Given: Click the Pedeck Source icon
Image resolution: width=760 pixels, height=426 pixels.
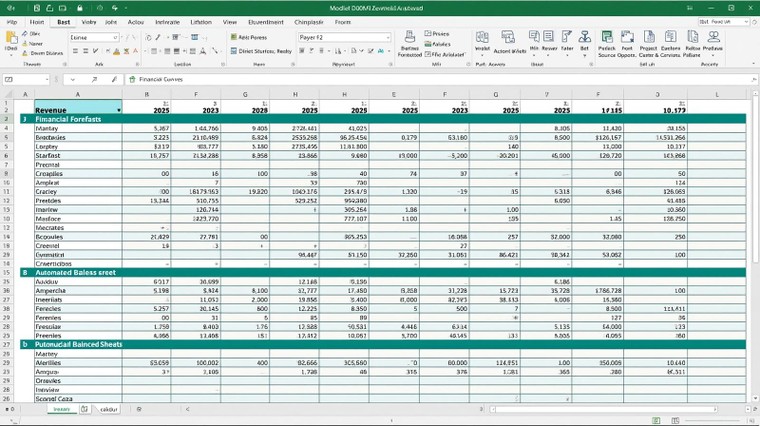Looking at the screenshot, I should pos(606,40).
